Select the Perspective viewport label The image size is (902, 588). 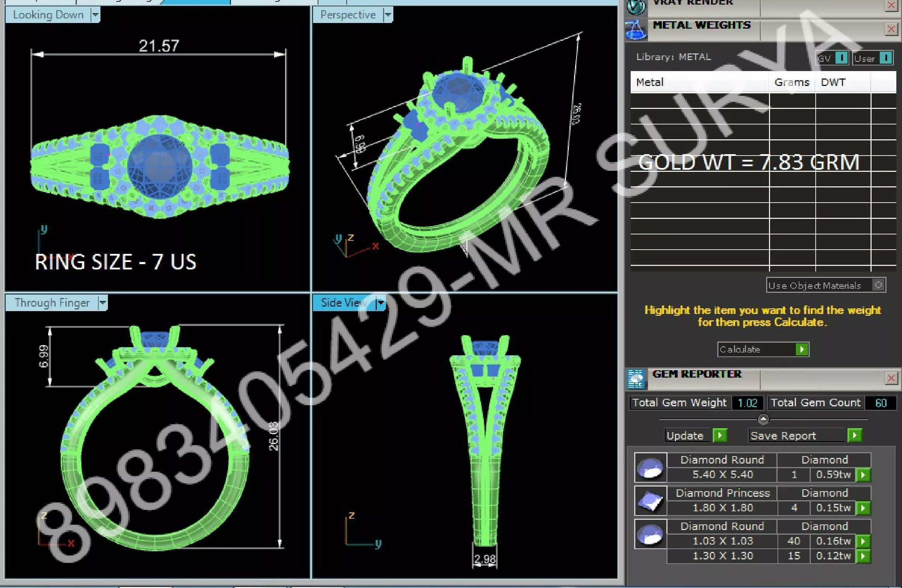coord(348,15)
